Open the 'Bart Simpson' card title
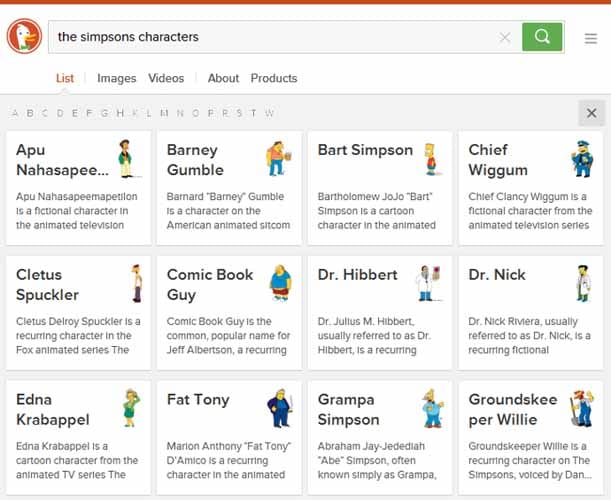Screen dimensions: 611x500 coord(365,150)
